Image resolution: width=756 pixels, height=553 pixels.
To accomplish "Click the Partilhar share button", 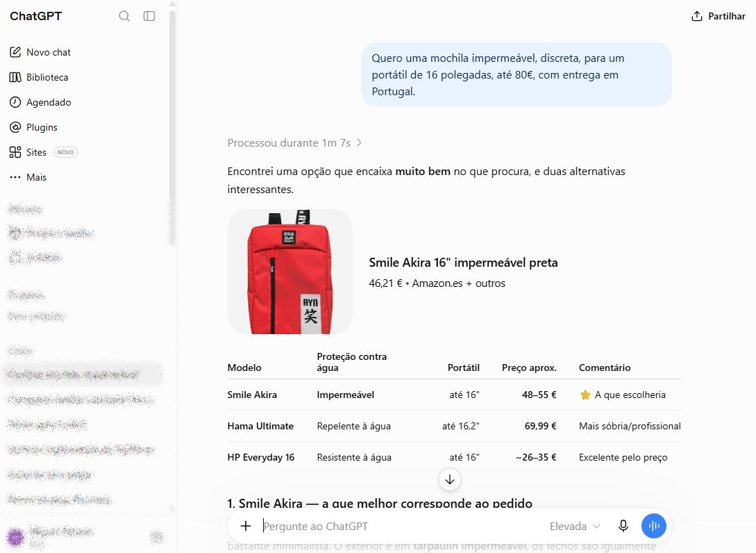I will click(x=718, y=16).
